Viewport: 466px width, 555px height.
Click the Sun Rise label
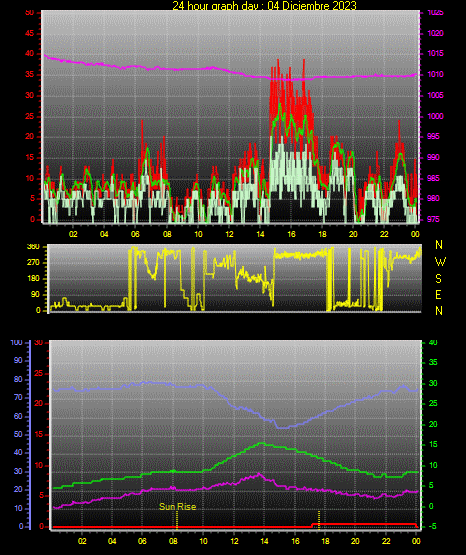click(178, 507)
